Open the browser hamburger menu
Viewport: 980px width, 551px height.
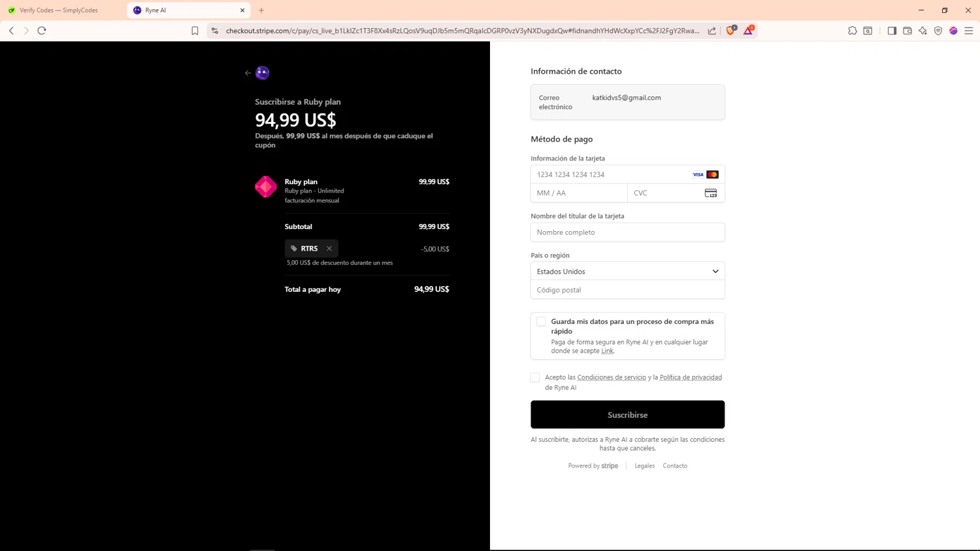point(969,31)
